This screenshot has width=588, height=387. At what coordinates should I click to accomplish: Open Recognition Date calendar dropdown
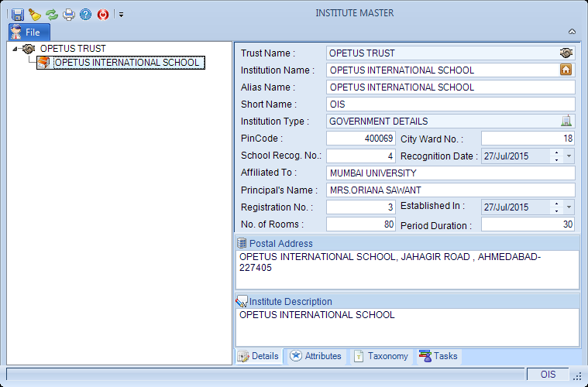tap(569, 156)
